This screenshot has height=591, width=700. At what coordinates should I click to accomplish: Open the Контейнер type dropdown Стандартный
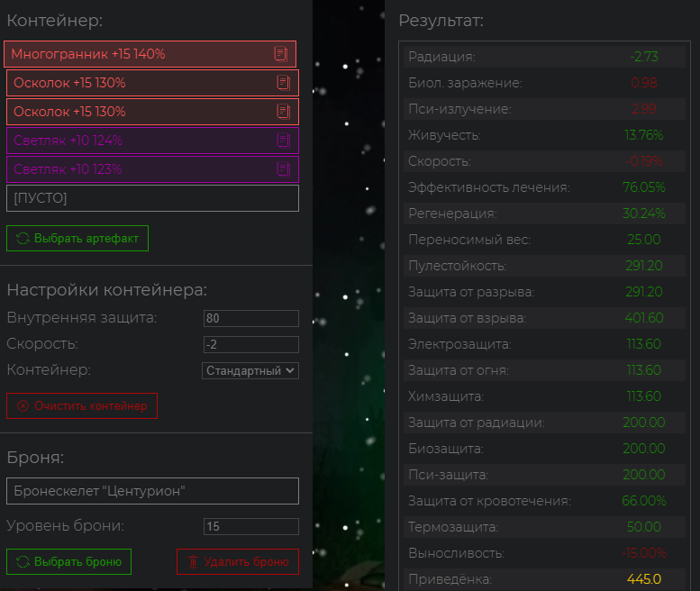[250, 370]
